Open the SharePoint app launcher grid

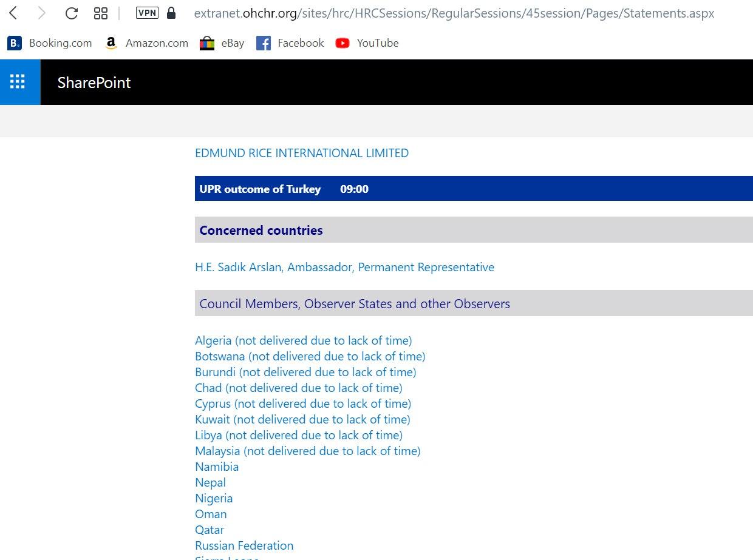pyautogui.click(x=18, y=82)
